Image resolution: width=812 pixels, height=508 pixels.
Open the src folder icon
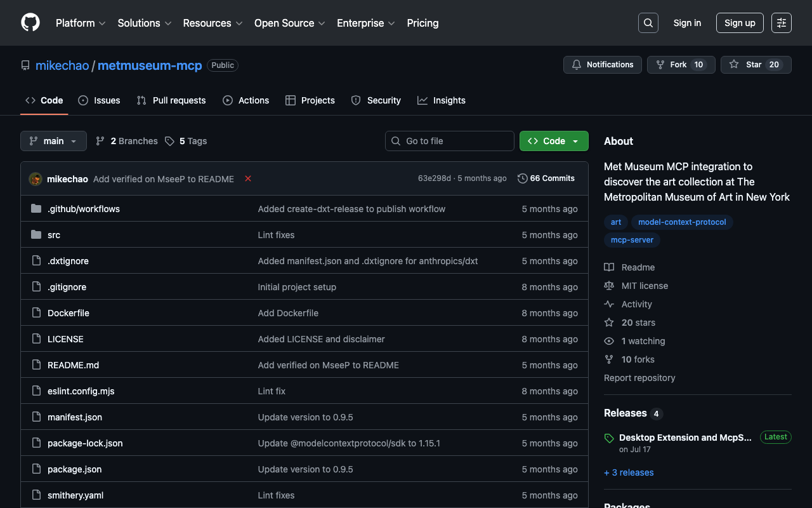pos(36,235)
